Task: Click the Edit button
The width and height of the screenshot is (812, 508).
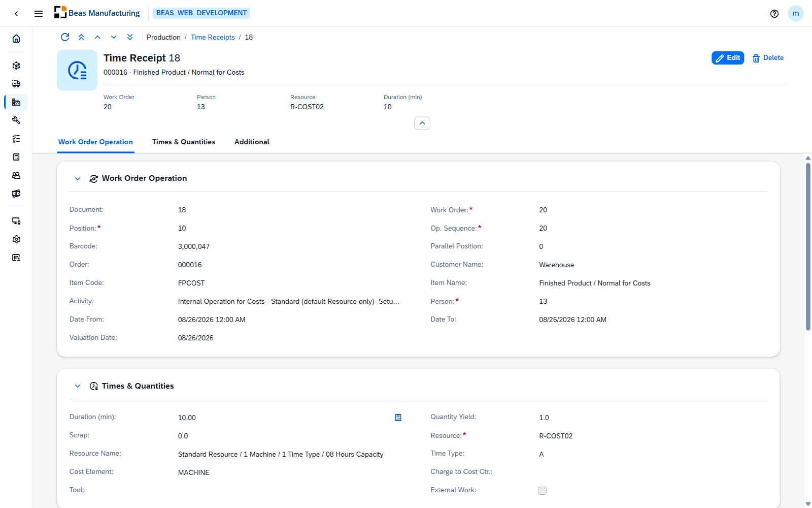Action: (728, 58)
